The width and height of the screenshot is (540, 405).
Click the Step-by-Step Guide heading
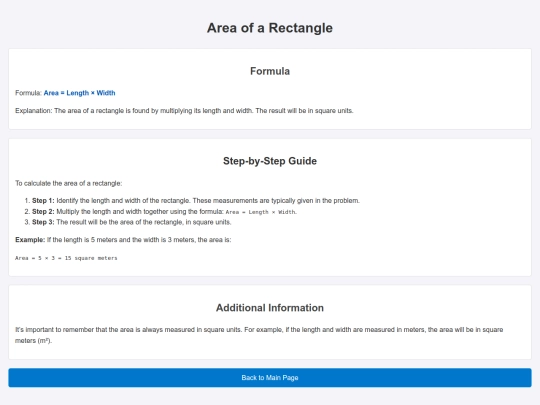click(270, 161)
